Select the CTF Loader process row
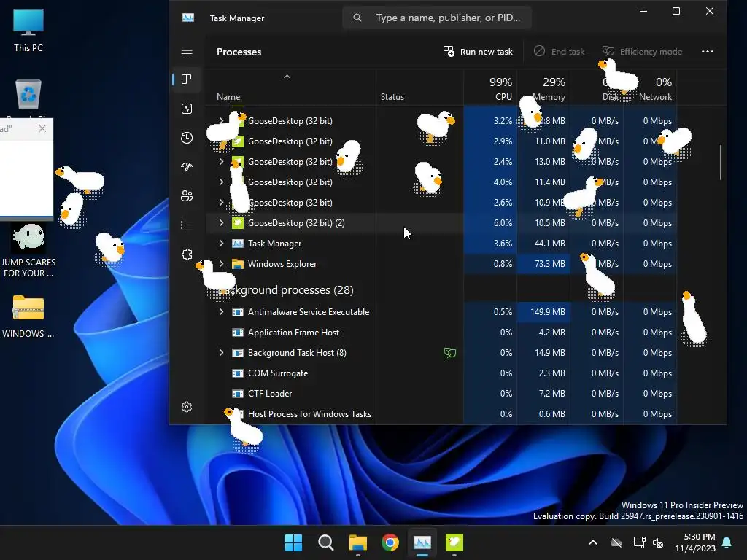Image resolution: width=747 pixels, height=560 pixels. pyautogui.click(x=441, y=394)
